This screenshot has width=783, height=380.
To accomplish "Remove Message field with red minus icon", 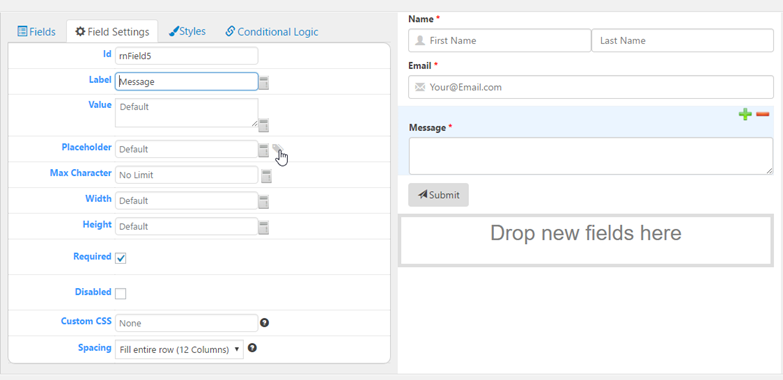I will tap(763, 115).
